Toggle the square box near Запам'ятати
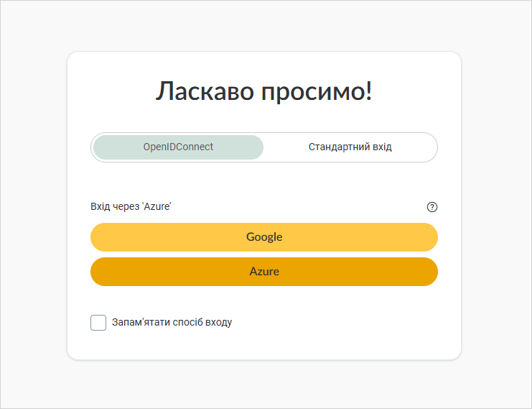Screen dimensions: 532x409 pyautogui.click(x=98, y=322)
